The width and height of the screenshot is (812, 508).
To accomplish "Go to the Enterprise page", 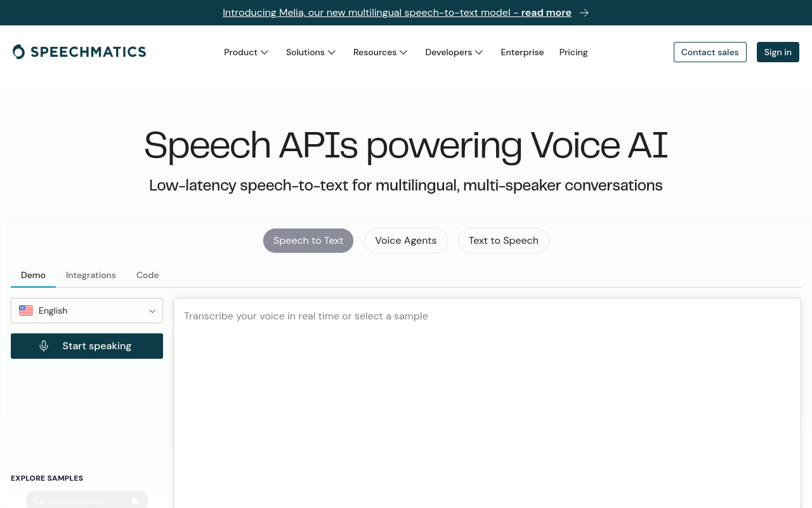I will click(522, 52).
